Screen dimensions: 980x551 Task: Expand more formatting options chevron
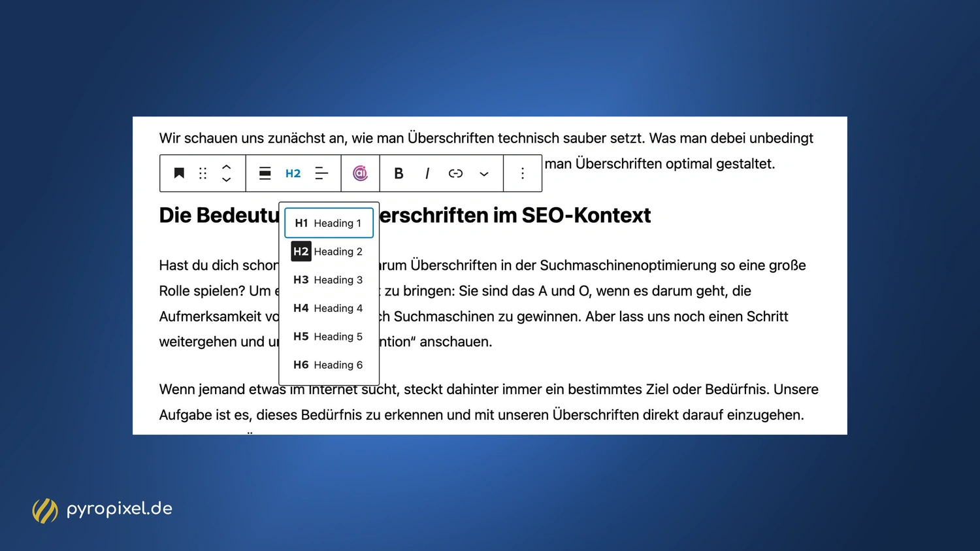(x=484, y=174)
